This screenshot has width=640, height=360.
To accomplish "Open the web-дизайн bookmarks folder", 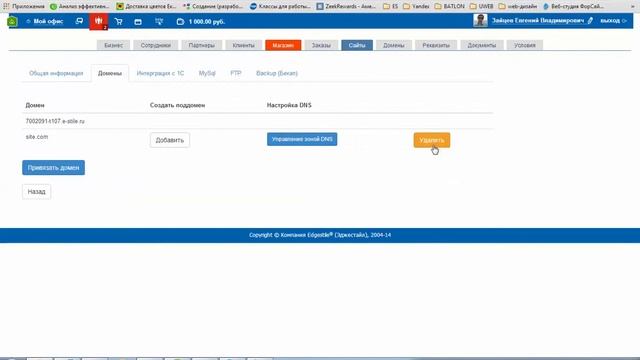I will [518, 6].
